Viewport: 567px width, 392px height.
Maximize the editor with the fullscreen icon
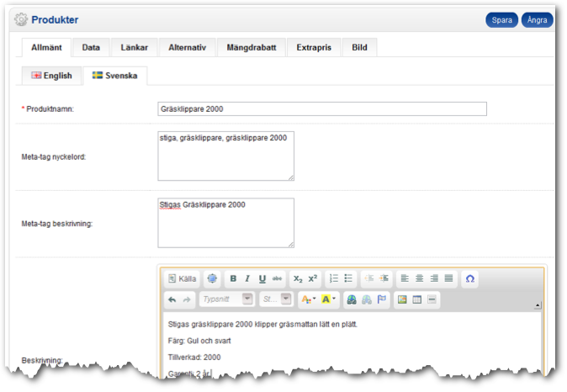pos(212,278)
